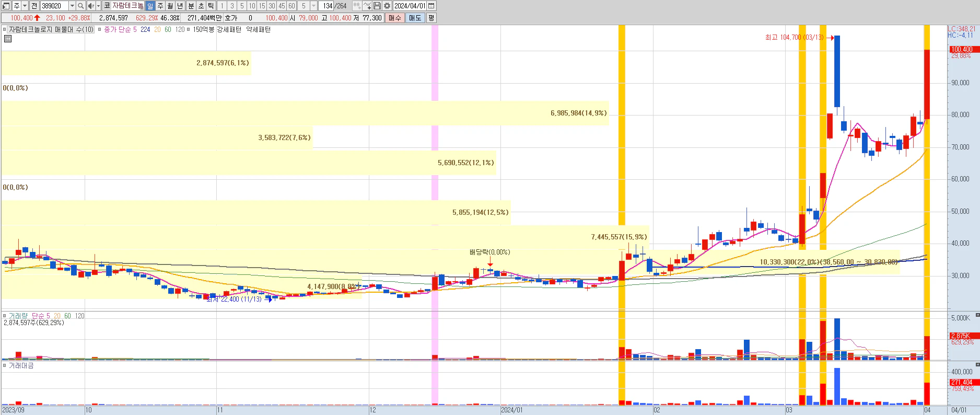Close the 거래대금 panel with its corner button
This screenshot has height=415, width=980.
pos(977,364)
